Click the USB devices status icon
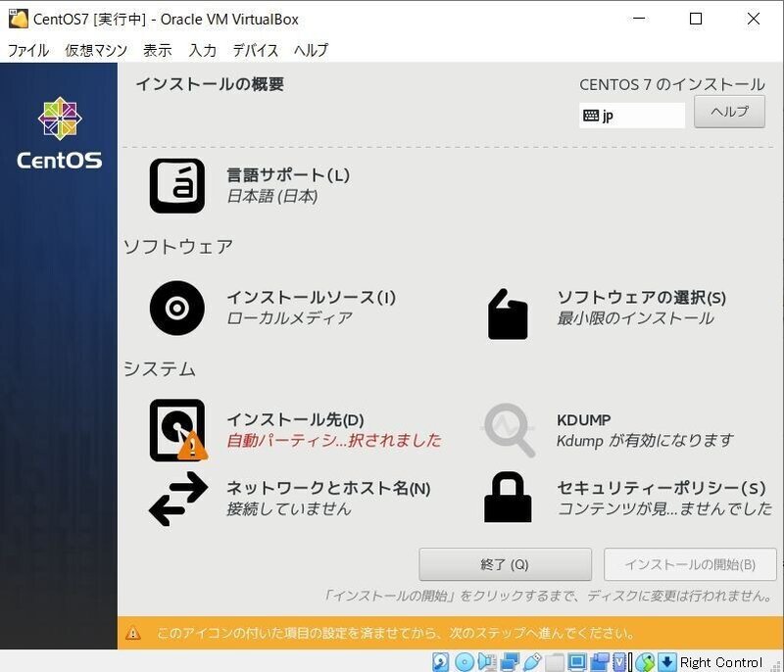 point(532,662)
